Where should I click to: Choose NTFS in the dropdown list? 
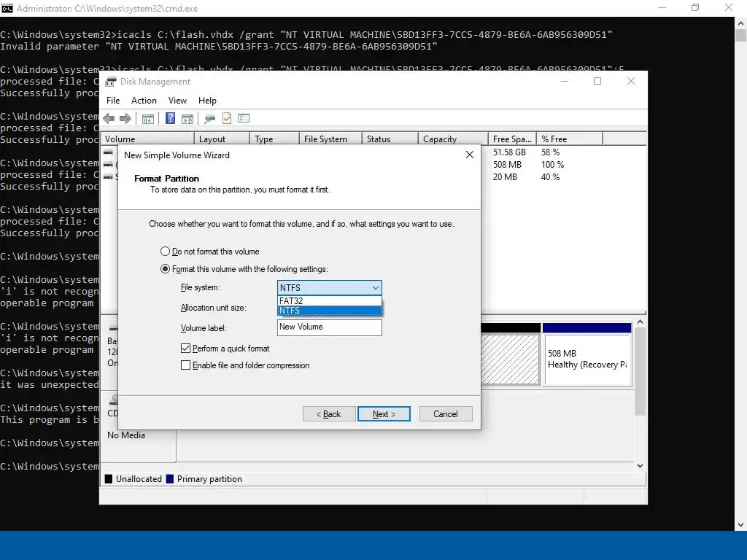(x=330, y=311)
